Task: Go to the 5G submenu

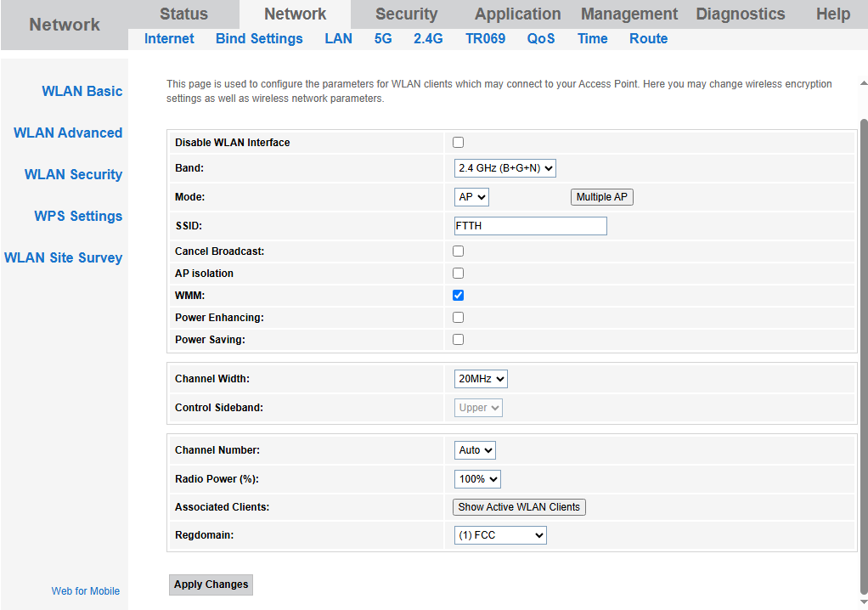Action: [x=383, y=39]
